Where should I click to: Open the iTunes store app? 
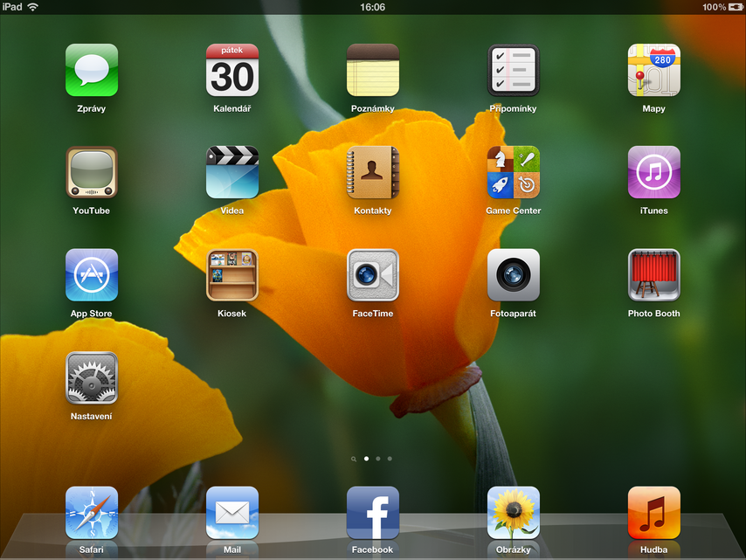(653, 172)
